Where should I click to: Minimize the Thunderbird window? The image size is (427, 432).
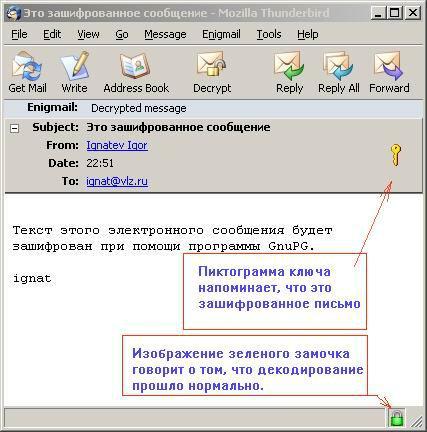point(378,13)
